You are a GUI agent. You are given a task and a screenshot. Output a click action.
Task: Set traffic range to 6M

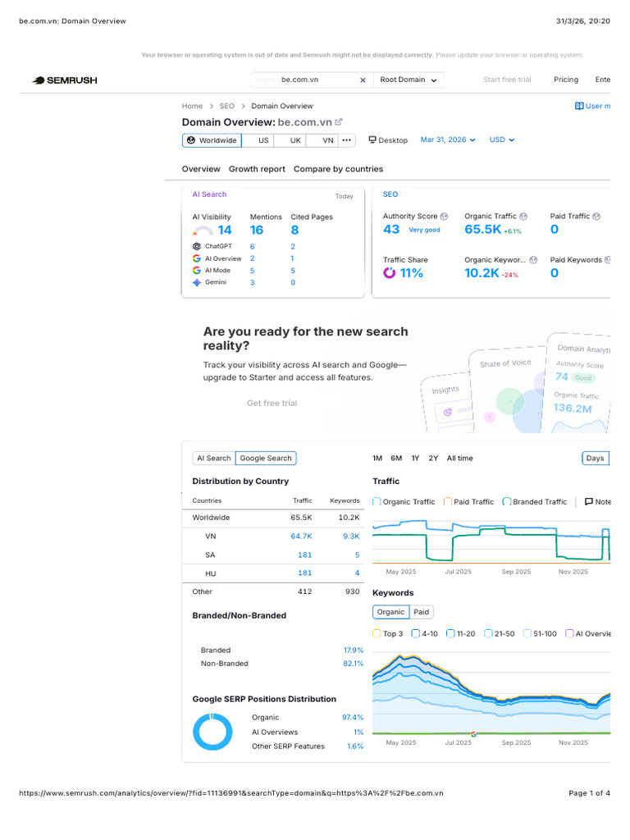pos(396,459)
